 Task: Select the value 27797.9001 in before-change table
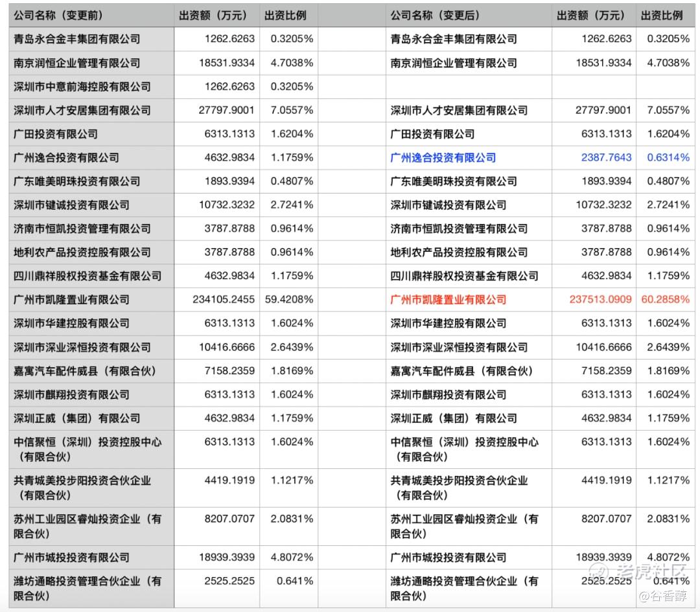[x=227, y=110]
